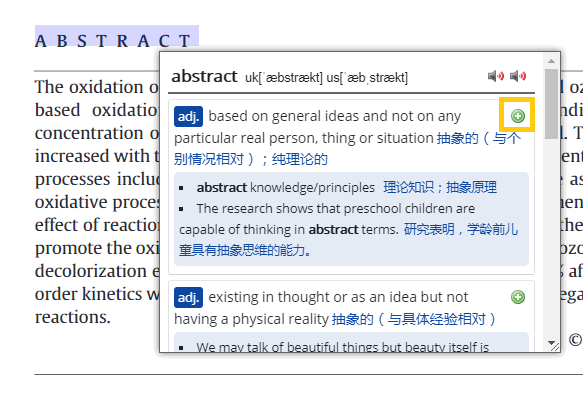Click the preschool children example sentence
583x394 pixels.
coord(327,219)
